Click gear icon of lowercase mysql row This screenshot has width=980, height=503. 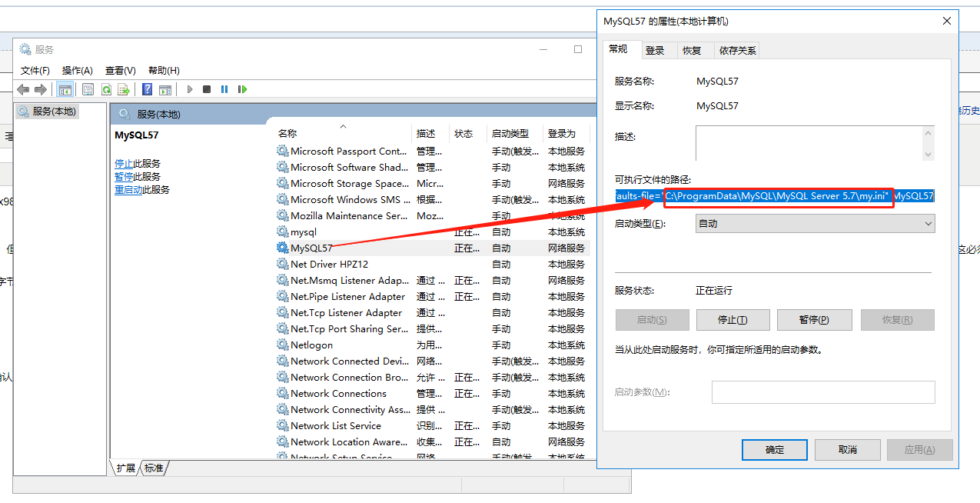click(x=283, y=232)
